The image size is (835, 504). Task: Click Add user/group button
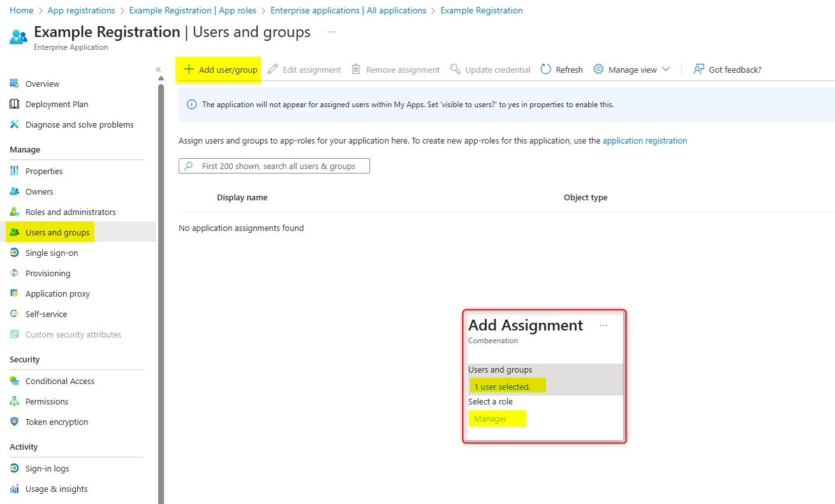[220, 70]
